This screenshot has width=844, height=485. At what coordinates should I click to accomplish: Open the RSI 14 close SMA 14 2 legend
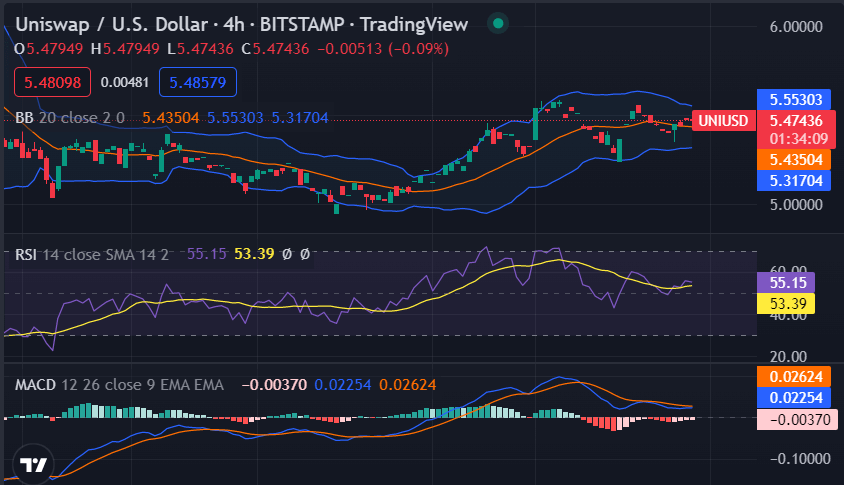(x=92, y=254)
